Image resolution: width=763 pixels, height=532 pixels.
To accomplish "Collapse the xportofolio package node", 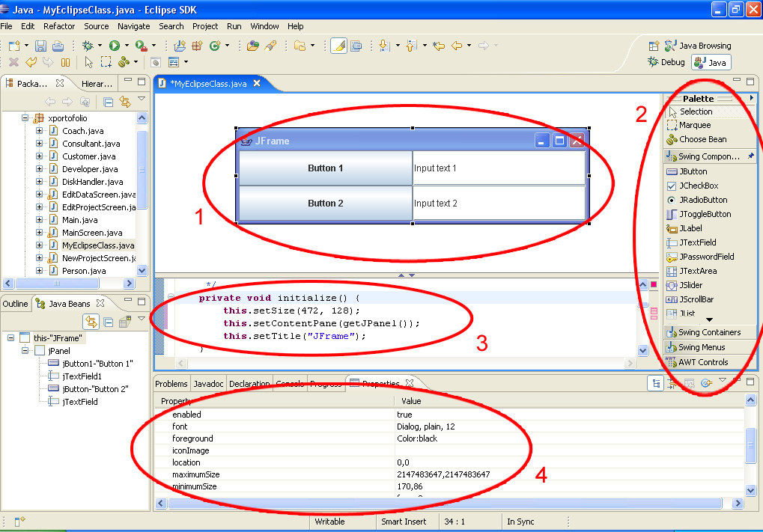I will pos(25,117).
